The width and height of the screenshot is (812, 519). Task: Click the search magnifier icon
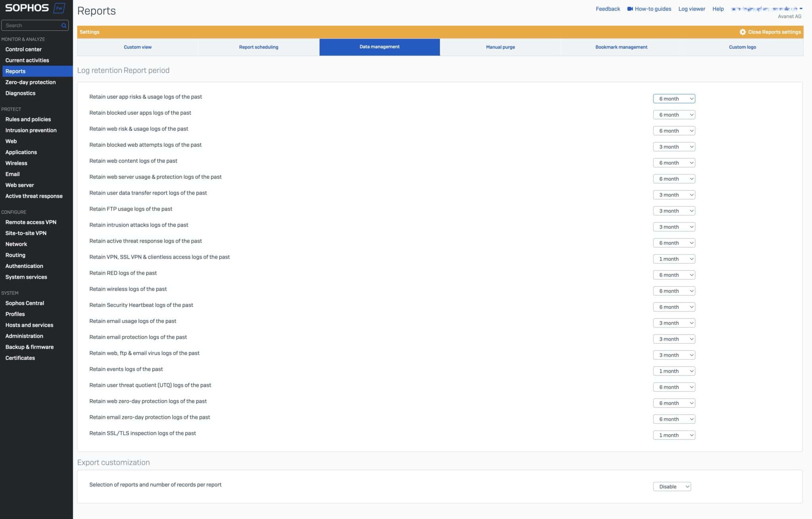click(x=63, y=25)
